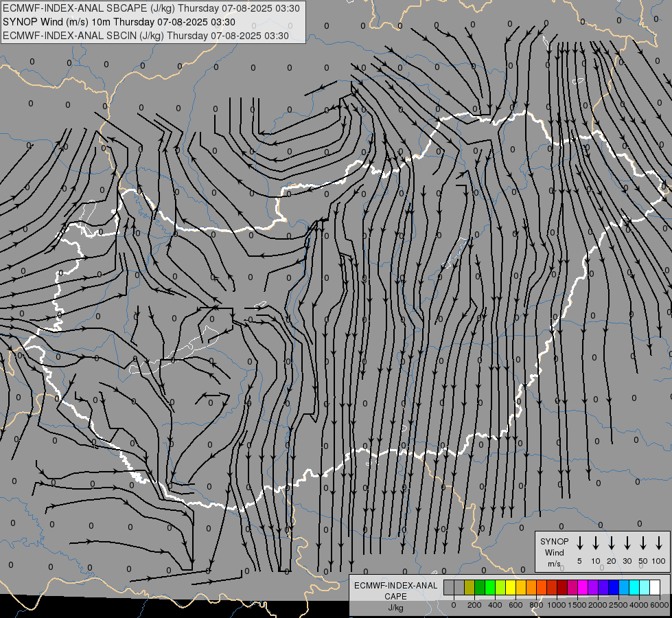Click the 1500 tick label on CAPE scale
This screenshot has height=618, width=672.
point(577,605)
